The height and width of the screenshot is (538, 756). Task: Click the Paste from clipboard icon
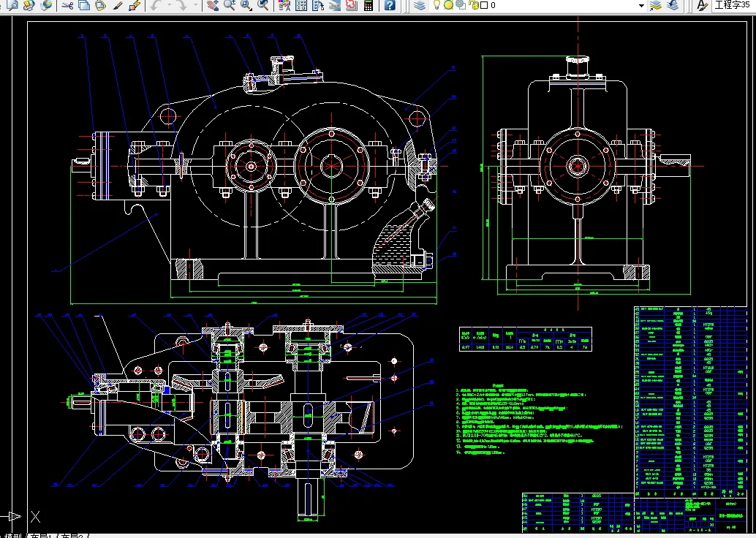pos(101,5)
